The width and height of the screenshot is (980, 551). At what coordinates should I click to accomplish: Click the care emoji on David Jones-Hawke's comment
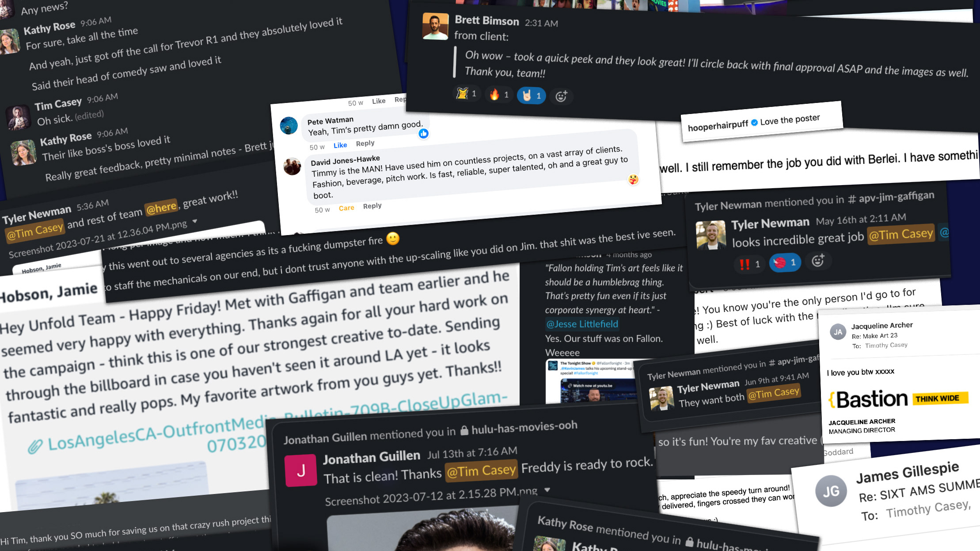[633, 179]
